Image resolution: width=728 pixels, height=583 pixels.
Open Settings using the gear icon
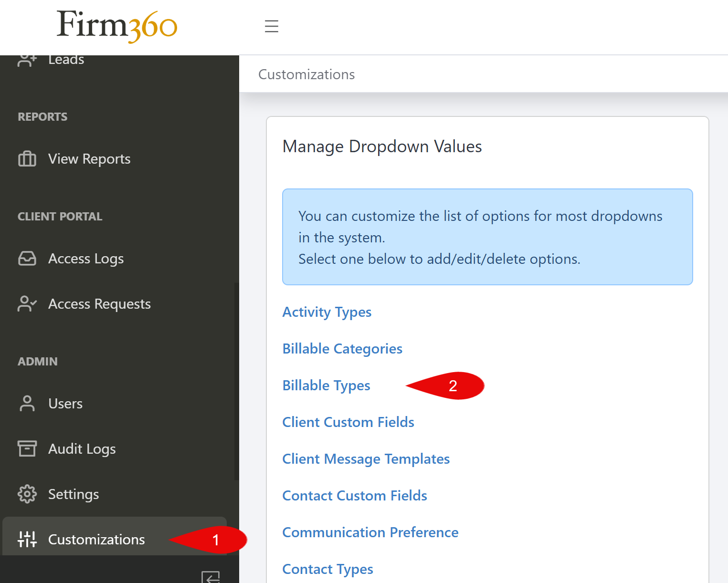(x=27, y=494)
